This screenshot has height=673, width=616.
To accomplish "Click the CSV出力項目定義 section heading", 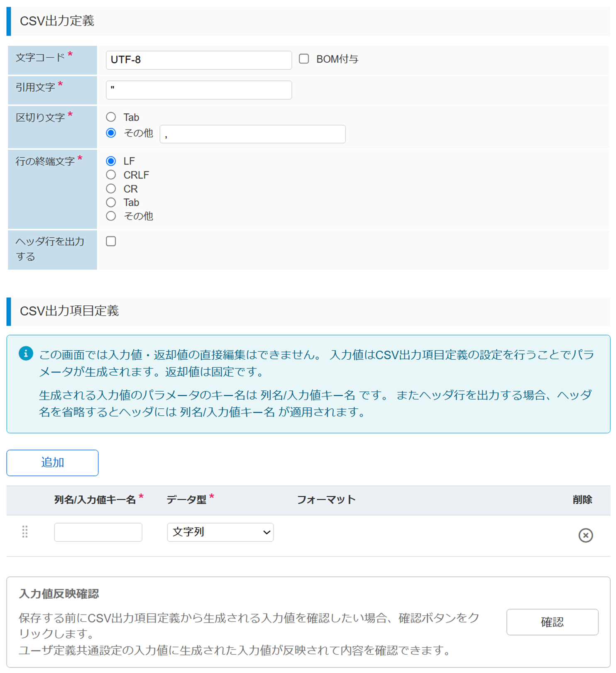I will (69, 311).
